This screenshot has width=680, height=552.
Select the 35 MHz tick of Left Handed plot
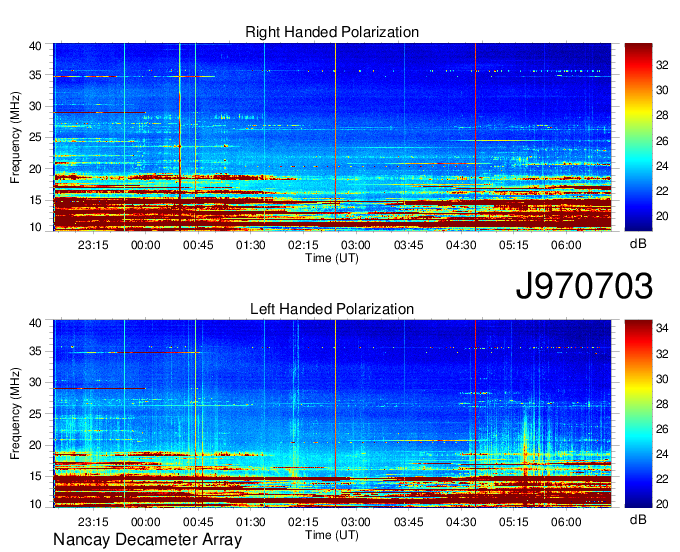[35, 351]
